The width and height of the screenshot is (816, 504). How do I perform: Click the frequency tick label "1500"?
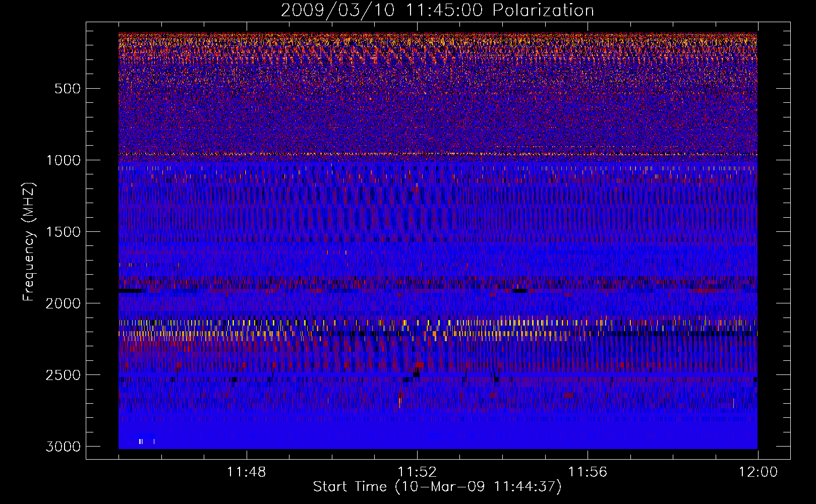click(63, 232)
